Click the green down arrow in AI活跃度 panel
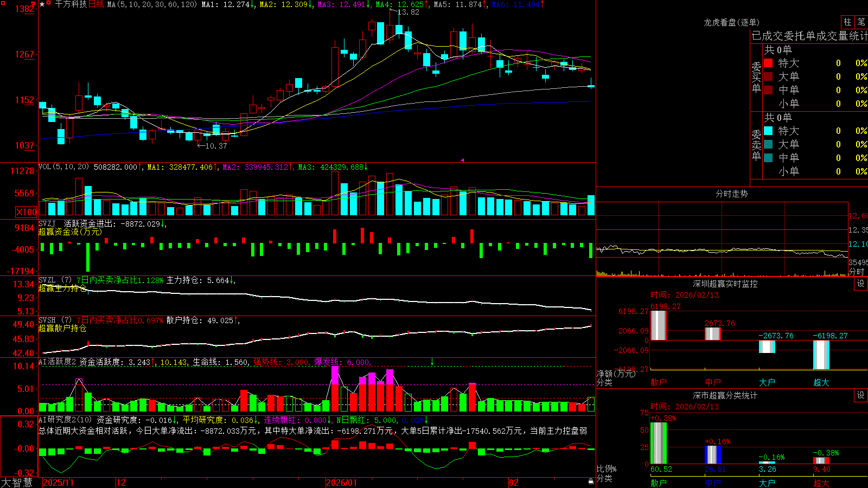Viewport: 868px width, 488px height. (432, 362)
